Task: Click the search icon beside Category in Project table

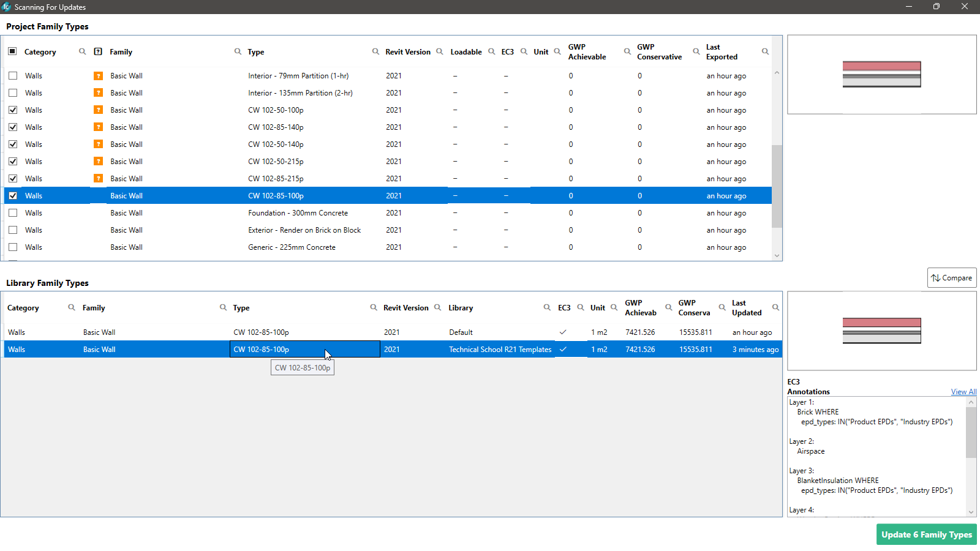Action: click(82, 51)
